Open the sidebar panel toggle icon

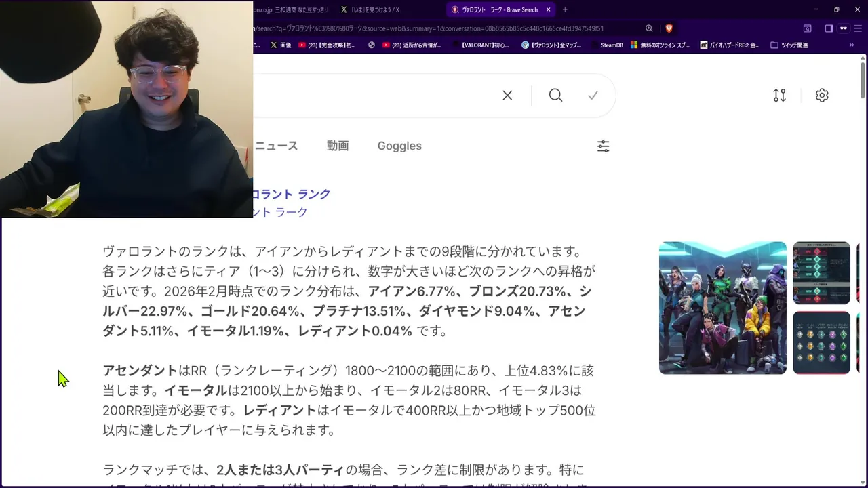pos(829,28)
